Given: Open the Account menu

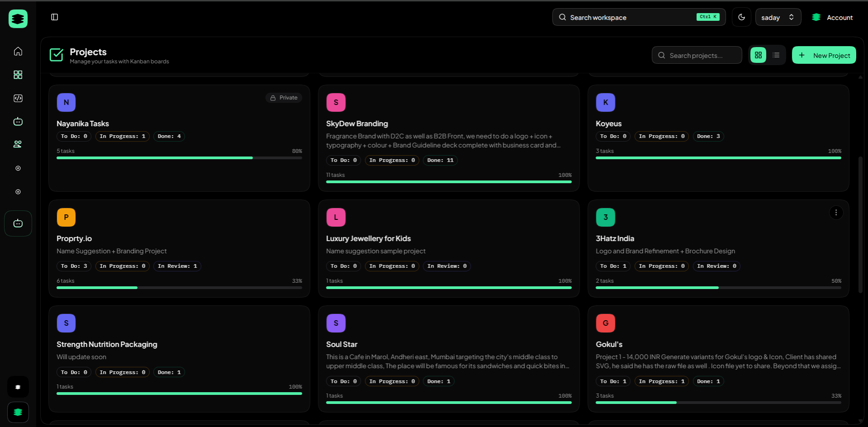Looking at the screenshot, I should pos(832,17).
